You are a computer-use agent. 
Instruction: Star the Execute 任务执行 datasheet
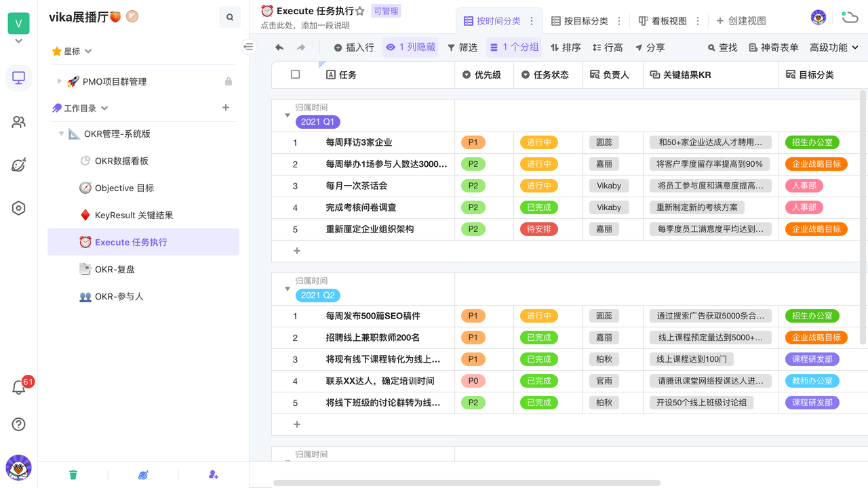[x=360, y=12]
